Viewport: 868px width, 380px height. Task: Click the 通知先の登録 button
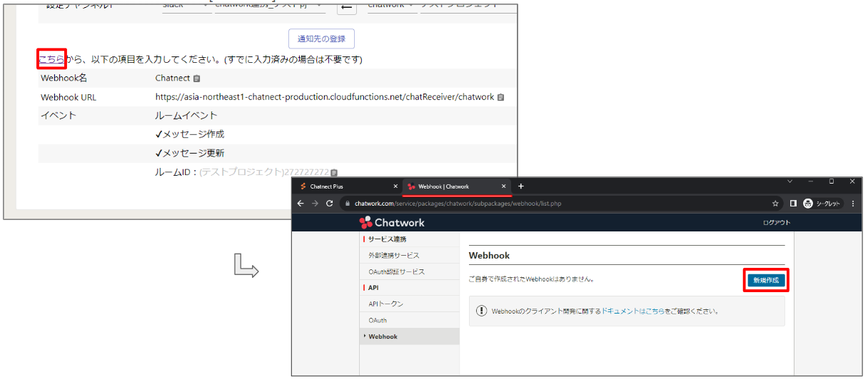[321, 39]
